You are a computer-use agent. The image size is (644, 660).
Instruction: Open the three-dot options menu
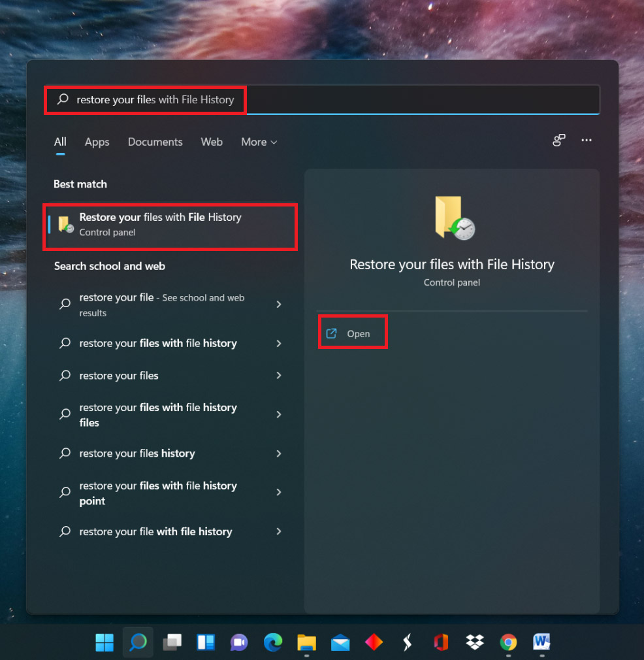pyautogui.click(x=586, y=140)
